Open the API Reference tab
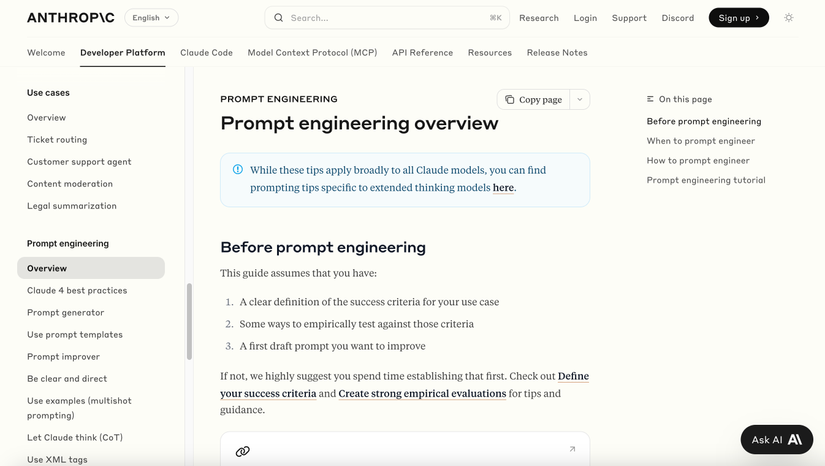The image size is (825, 466). tap(422, 53)
